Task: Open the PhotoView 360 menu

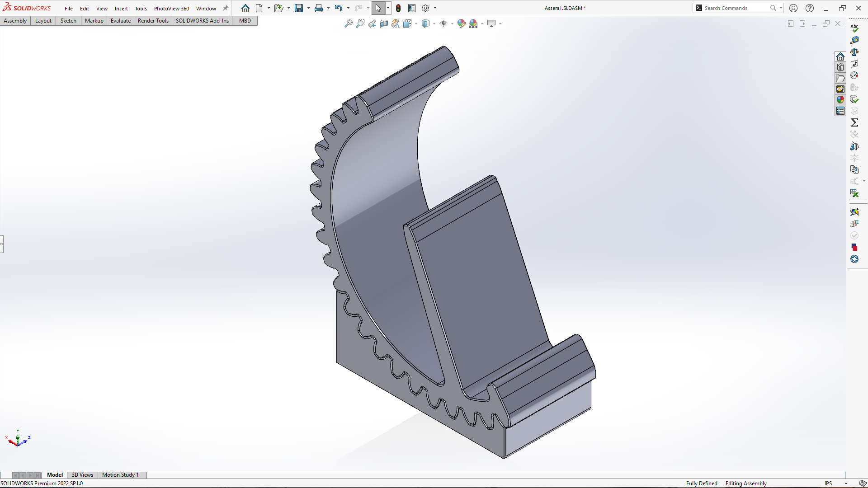Action: [x=171, y=9]
